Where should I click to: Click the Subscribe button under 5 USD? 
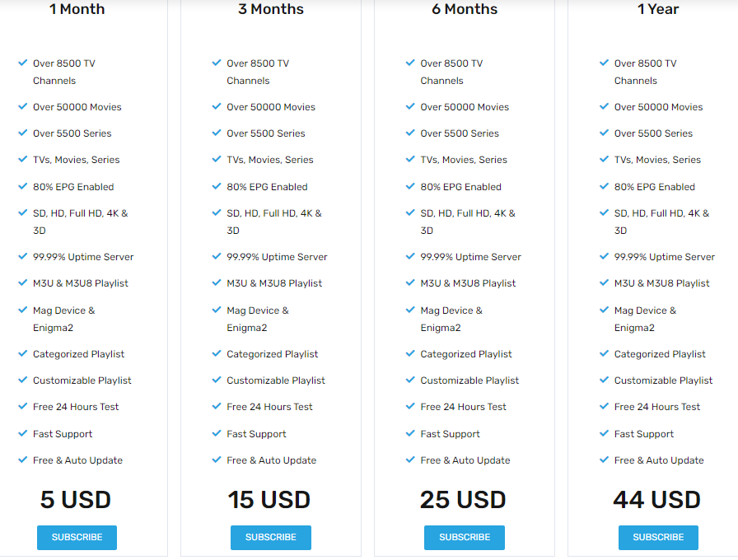pyautogui.click(x=77, y=538)
